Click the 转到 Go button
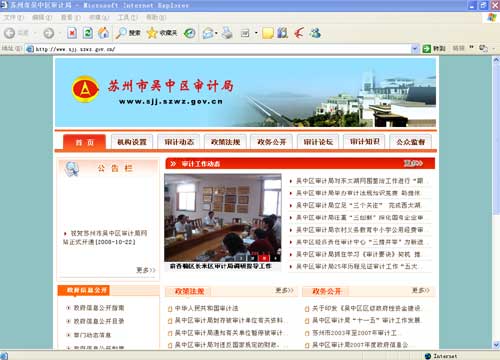This screenshot has width=500, height=360. [434, 49]
